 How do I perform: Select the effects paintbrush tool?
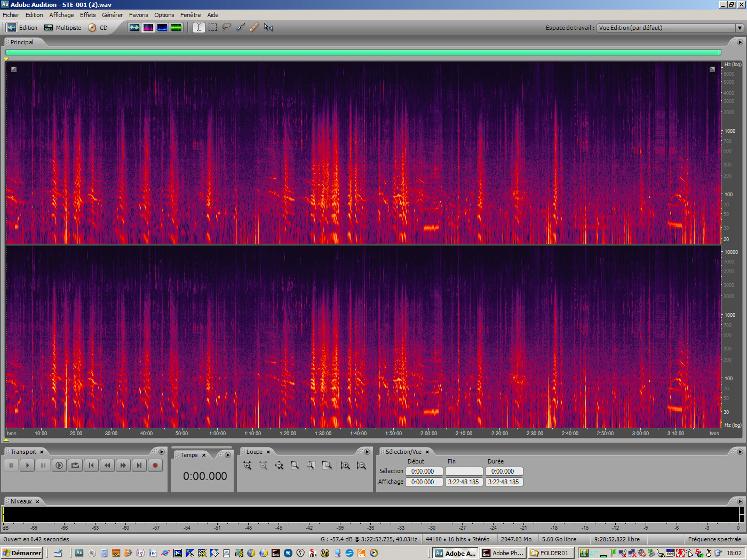pyautogui.click(x=241, y=27)
